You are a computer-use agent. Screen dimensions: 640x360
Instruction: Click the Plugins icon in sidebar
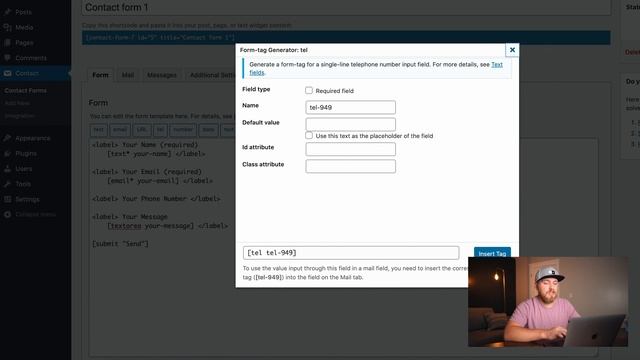click(7, 153)
